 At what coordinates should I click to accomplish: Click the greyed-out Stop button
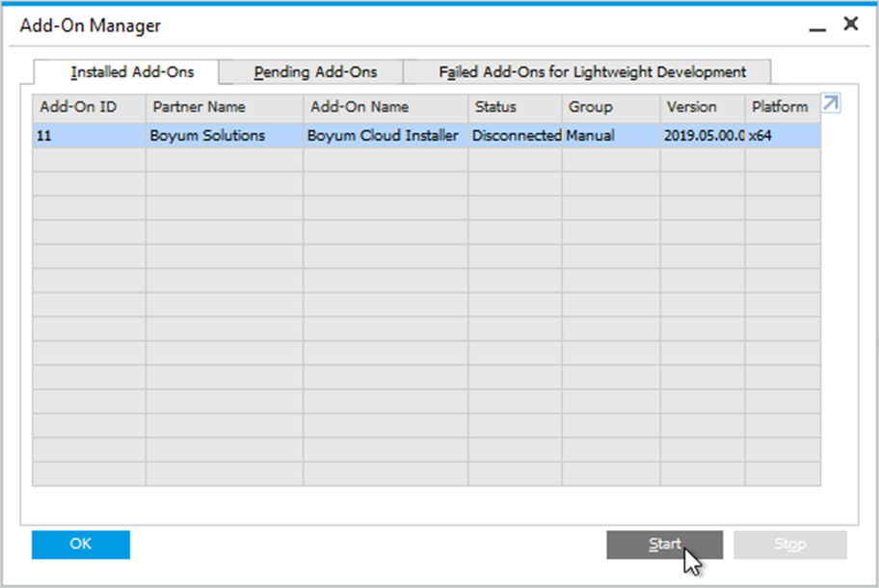pos(790,545)
